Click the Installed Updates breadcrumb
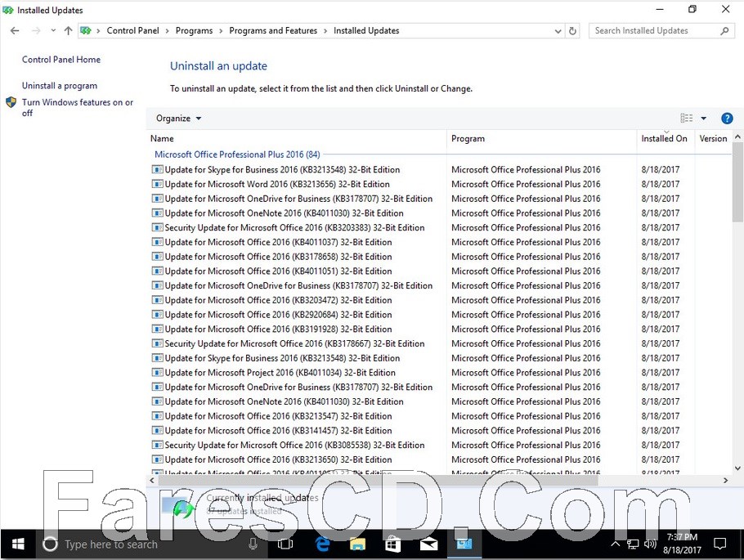Image resolution: width=744 pixels, height=560 pixels. [366, 30]
